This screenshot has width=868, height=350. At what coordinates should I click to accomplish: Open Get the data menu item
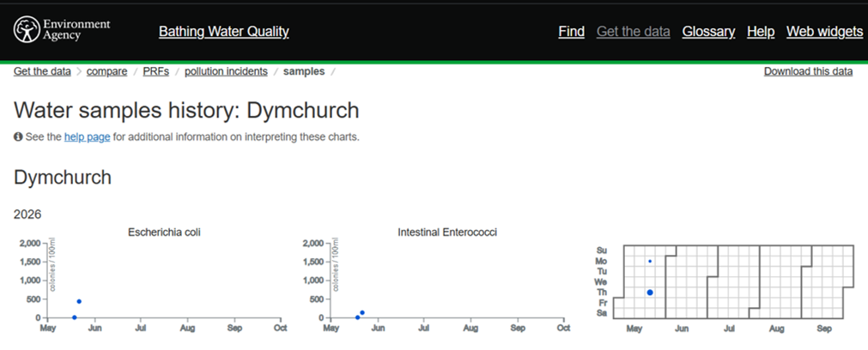[634, 32]
